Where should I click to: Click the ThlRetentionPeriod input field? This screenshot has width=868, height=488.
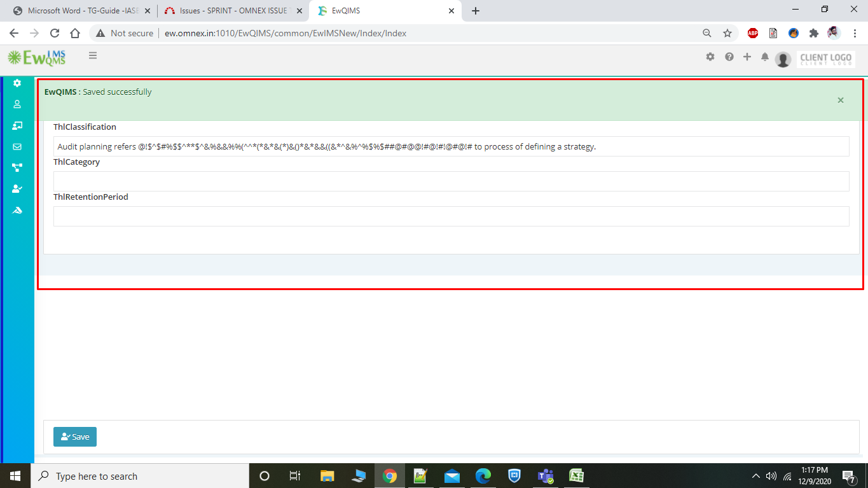[x=451, y=216]
